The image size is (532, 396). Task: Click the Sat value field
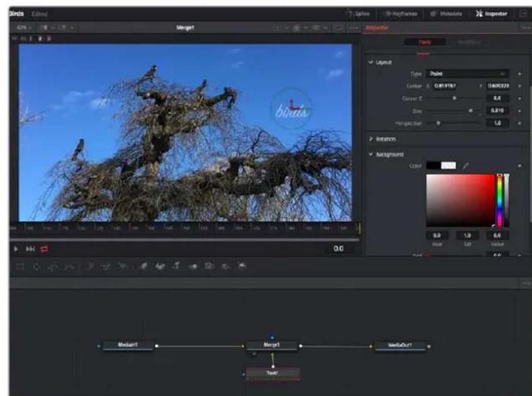pyautogui.click(x=467, y=235)
